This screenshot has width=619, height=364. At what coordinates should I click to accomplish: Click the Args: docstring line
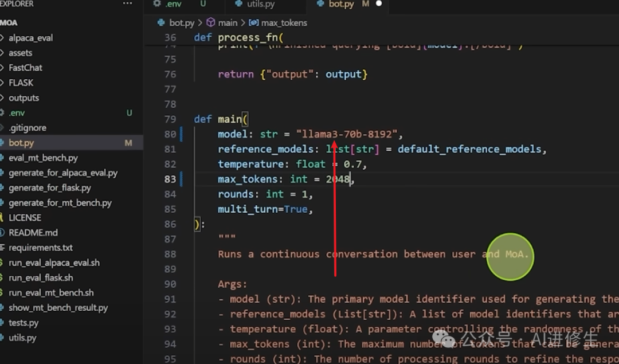pos(233,284)
